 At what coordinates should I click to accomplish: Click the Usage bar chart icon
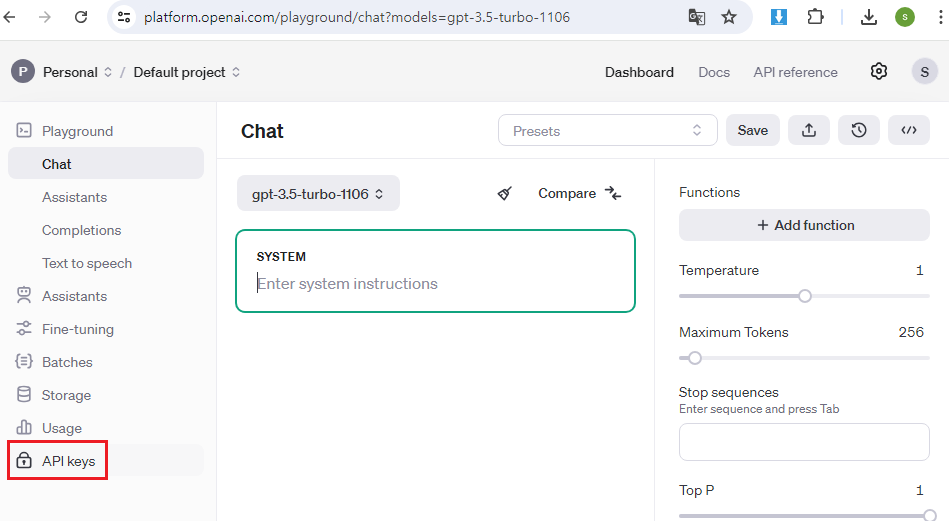click(x=24, y=427)
